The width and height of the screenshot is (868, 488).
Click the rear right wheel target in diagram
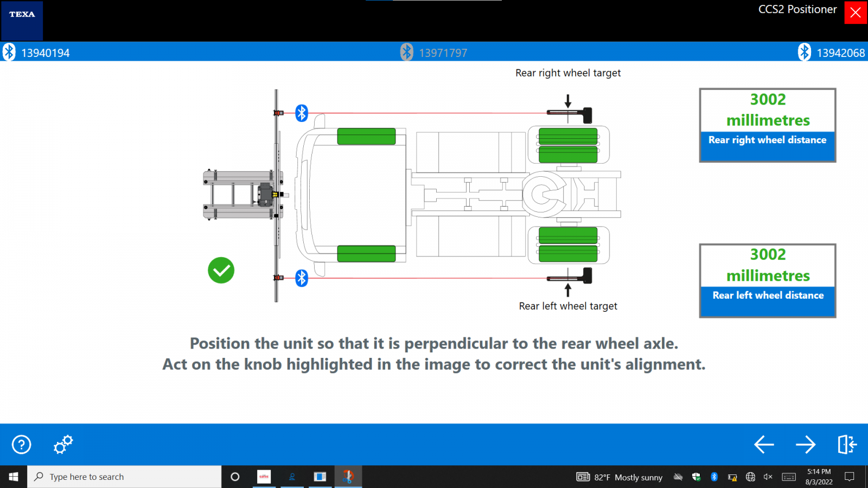coord(570,114)
